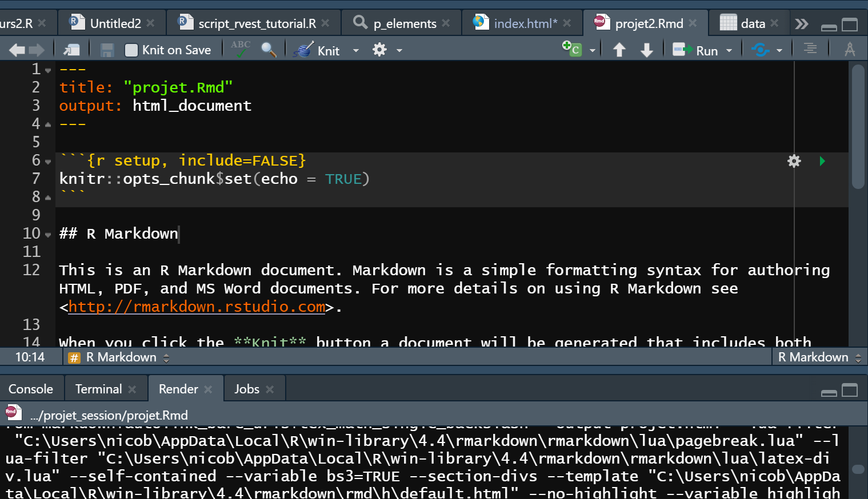Open the Jobs tab
Screen dimensions: 868x499
click(247, 389)
